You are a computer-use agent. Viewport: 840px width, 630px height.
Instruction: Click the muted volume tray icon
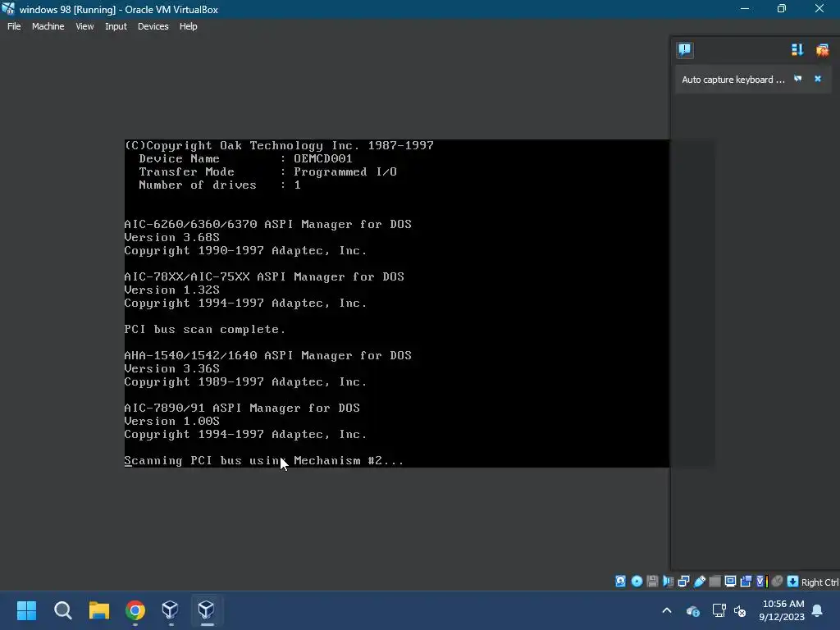[x=740, y=610]
